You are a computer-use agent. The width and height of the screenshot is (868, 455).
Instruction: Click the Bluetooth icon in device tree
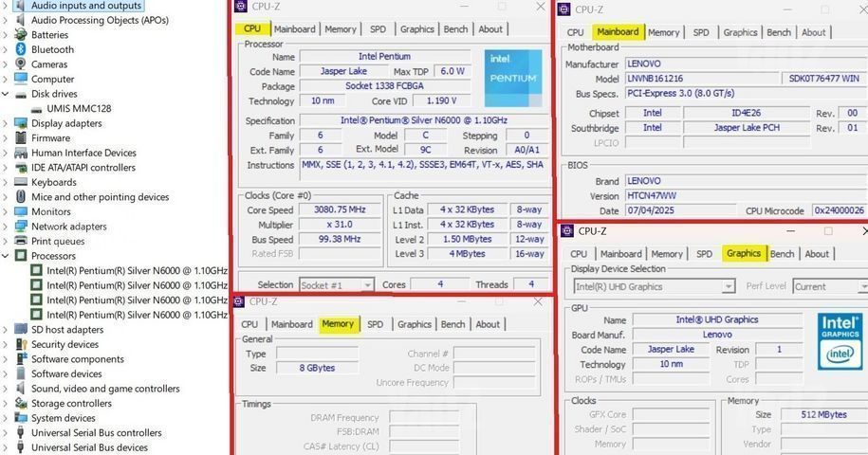tap(21, 49)
